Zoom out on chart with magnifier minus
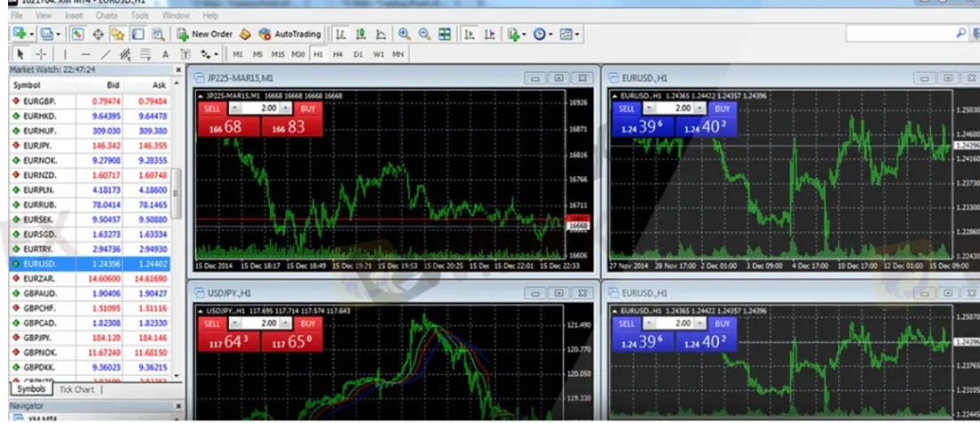The image size is (980, 423). 424,34
